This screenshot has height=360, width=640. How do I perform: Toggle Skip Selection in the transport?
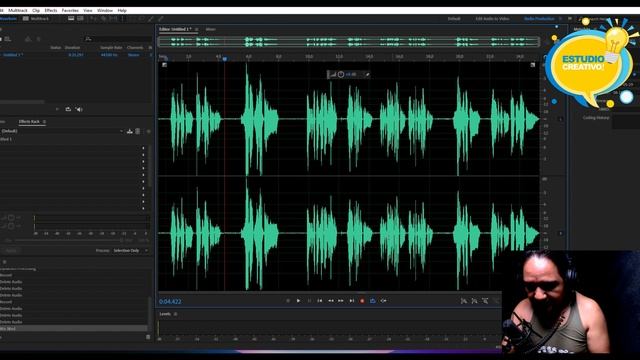pyautogui.click(x=383, y=301)
